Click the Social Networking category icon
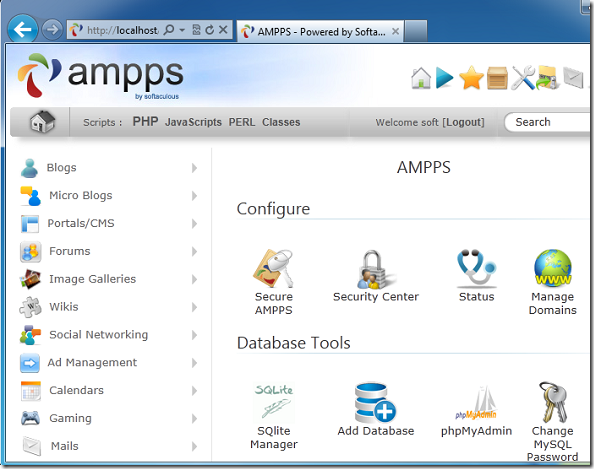 (x=30, y=335)
